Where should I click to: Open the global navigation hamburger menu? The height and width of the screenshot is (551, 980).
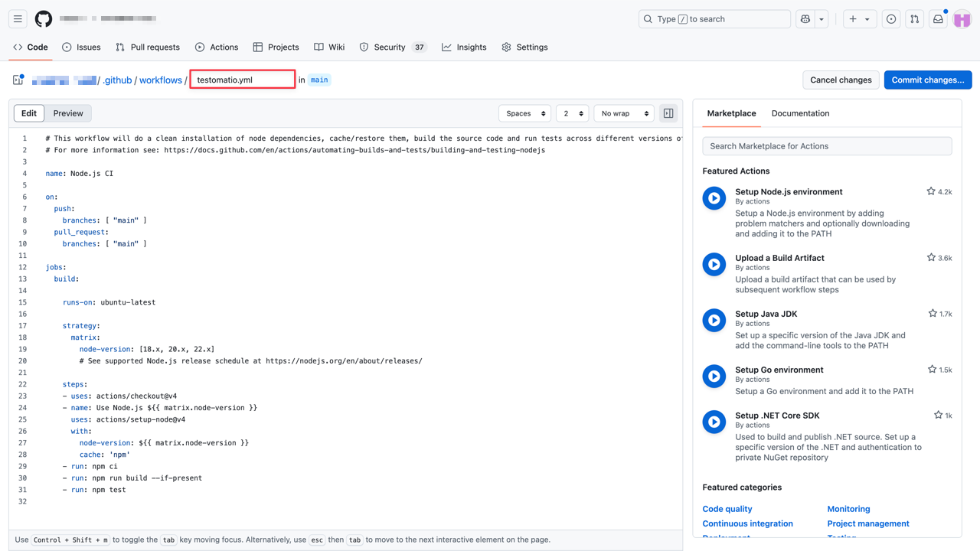click(x=18, y=18)
